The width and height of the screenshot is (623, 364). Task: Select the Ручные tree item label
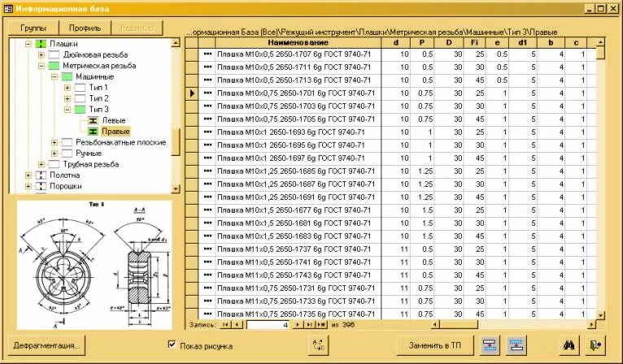(89, 154)
